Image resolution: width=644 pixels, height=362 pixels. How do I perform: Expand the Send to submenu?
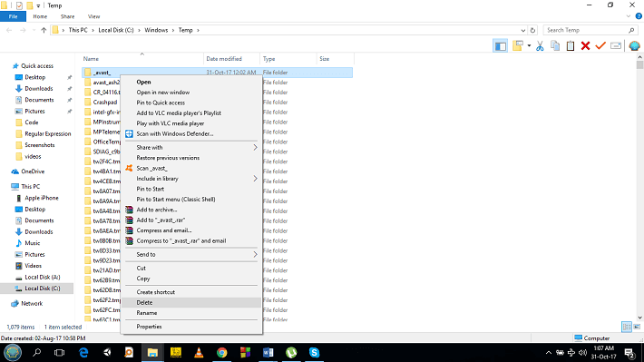coord(191,254)
